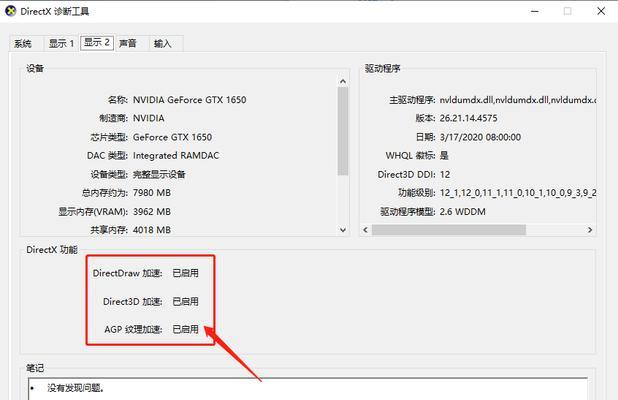Click the feature levels value 12_1,12_0,11_1
The image size is (618, 400).
point(518,193)
